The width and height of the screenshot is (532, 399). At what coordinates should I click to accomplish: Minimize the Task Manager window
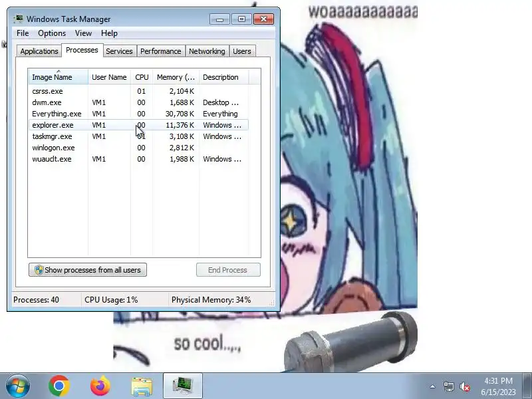click(x=220, y=19)
